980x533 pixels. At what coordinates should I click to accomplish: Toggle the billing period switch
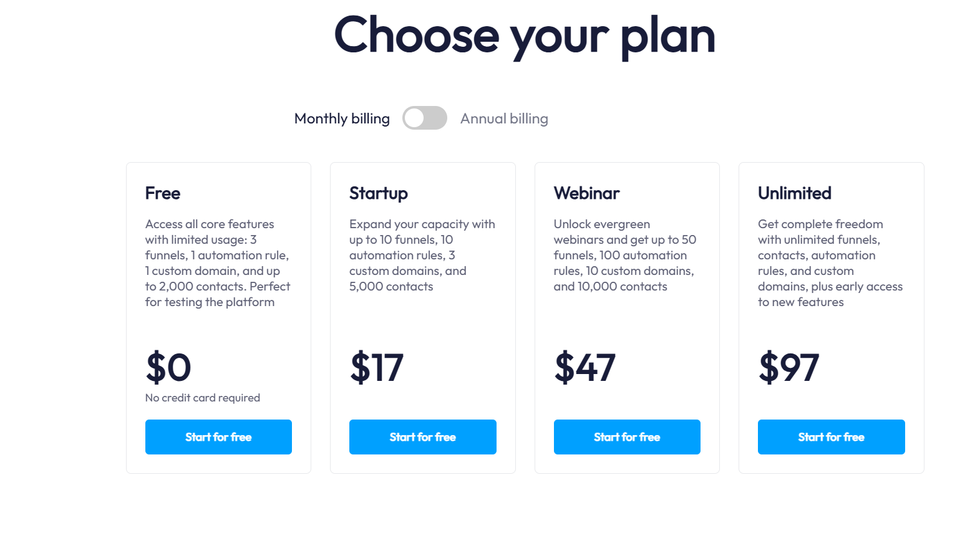point(424,118)
